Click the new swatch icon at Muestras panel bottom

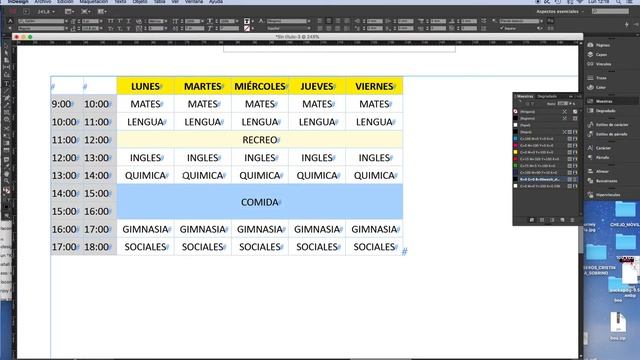[562, 220]
